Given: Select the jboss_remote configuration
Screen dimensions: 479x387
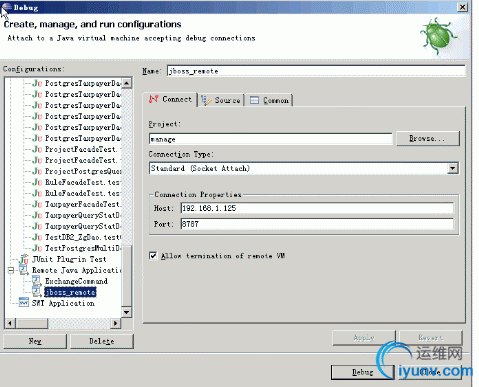Looking at the screenshot, I should (70, 292).
